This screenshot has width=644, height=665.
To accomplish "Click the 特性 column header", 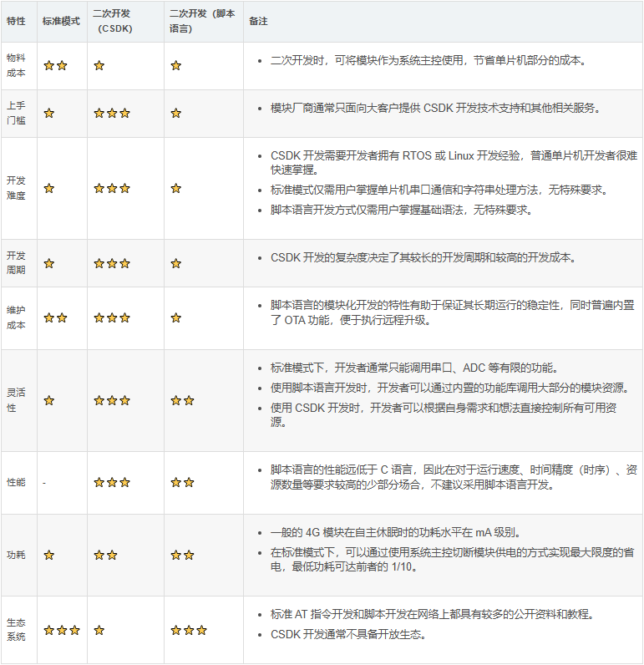I will (x=16, y=21).
